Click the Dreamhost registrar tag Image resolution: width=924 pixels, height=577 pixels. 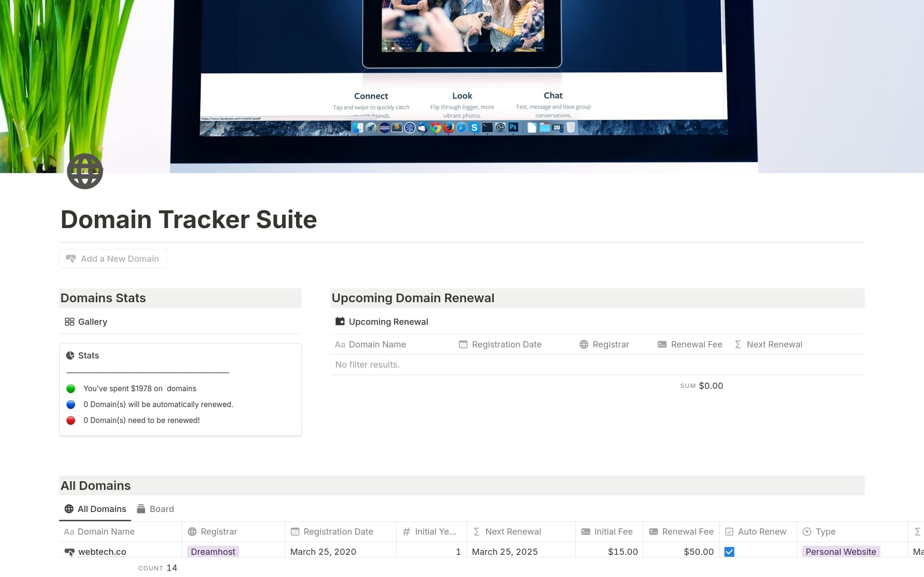tap(213, 552)
